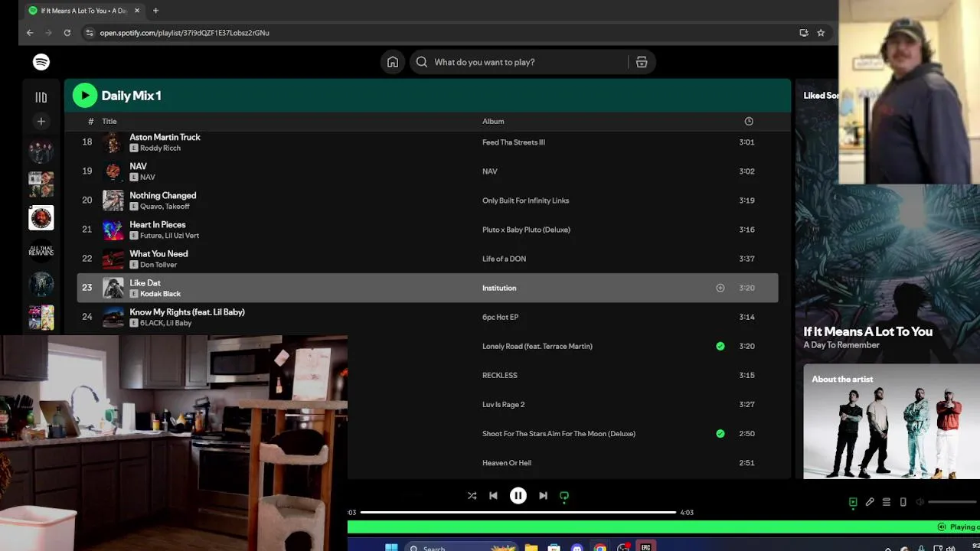Image resolution: width=980 pixels, height=551 pixels.
Task: Open the Heaven Or Hell album
Action: point(507,462)
